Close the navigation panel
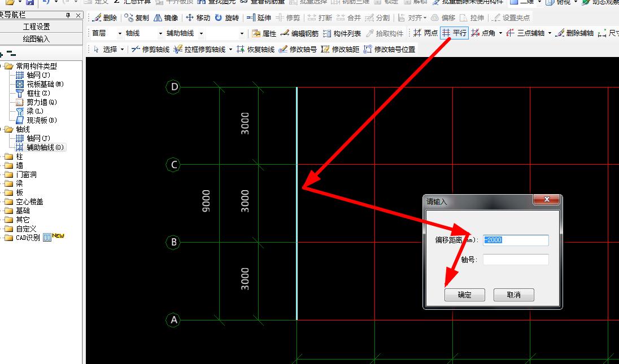619x364 pixels. pos(78,15)
